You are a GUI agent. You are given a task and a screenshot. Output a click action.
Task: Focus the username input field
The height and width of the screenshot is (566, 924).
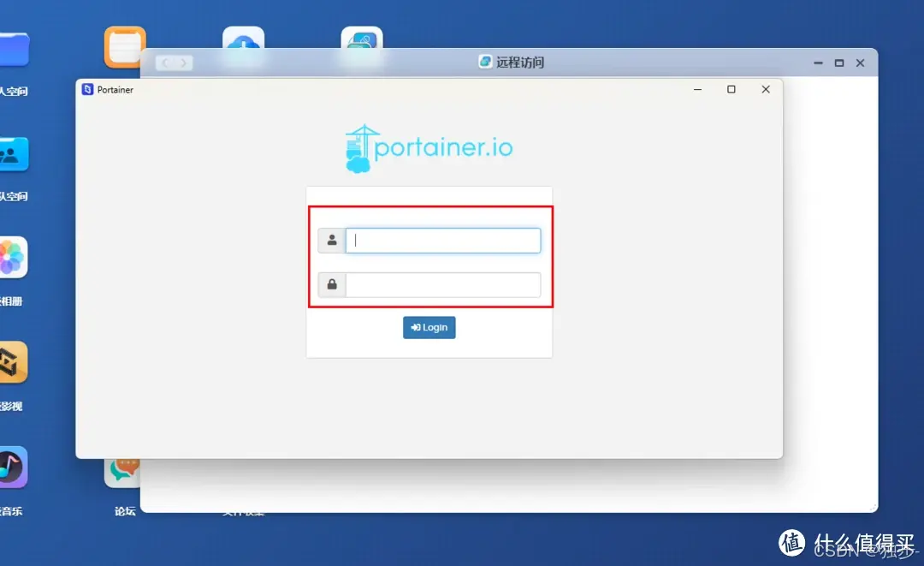(x=443, y=241)
